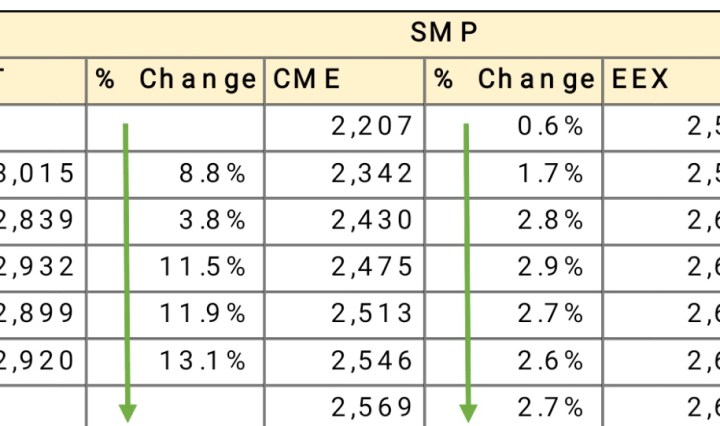The image size is (720, 426).
Task: Click the % Change header left of EEX
Action: (x=514, y=80)
